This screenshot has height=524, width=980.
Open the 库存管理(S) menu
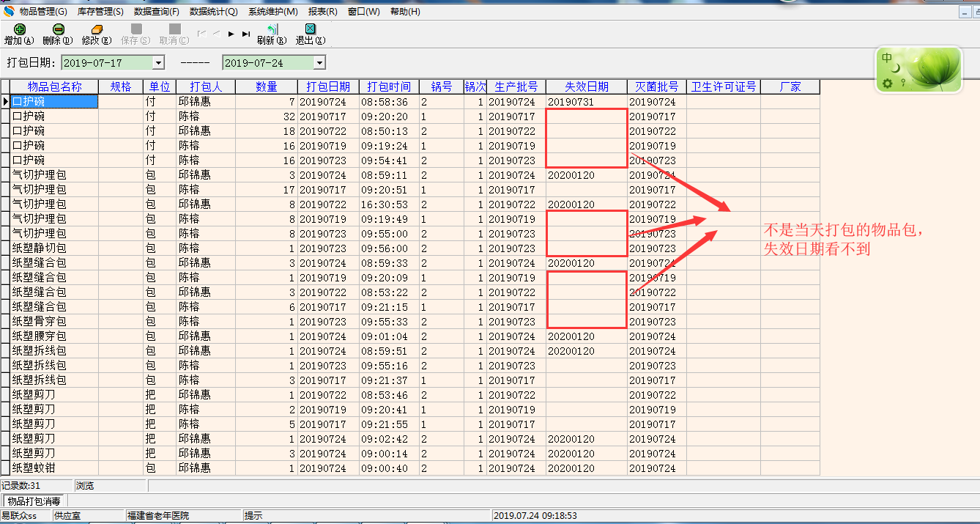pyautogui.click(x=100, y=12)
